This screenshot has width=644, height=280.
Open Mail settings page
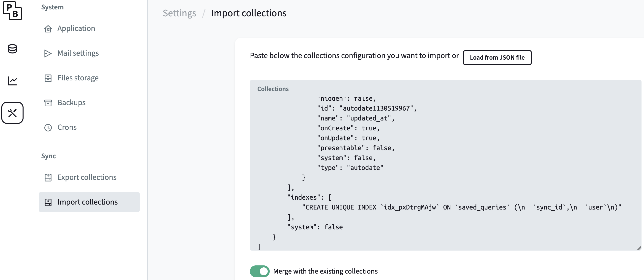78,53
